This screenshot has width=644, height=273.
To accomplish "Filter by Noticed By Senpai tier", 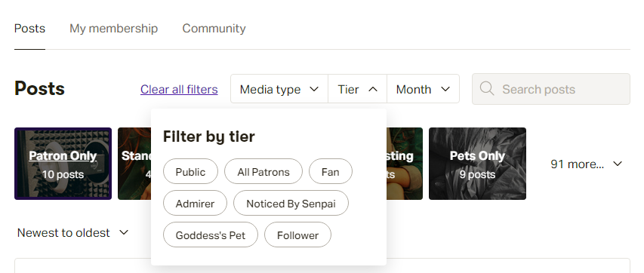I will pos(291,203).
